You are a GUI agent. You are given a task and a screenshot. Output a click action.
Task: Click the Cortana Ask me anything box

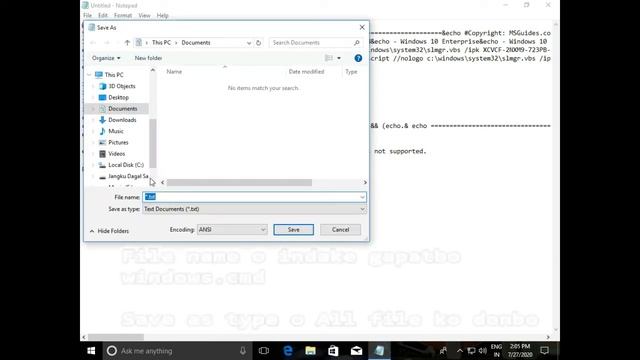(x=176, y=351)
